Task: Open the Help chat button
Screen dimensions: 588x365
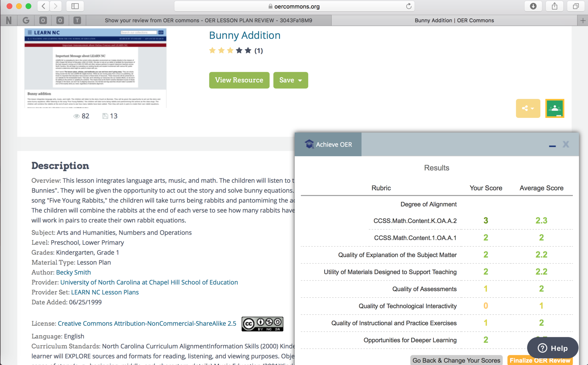Action: [552, 348]
